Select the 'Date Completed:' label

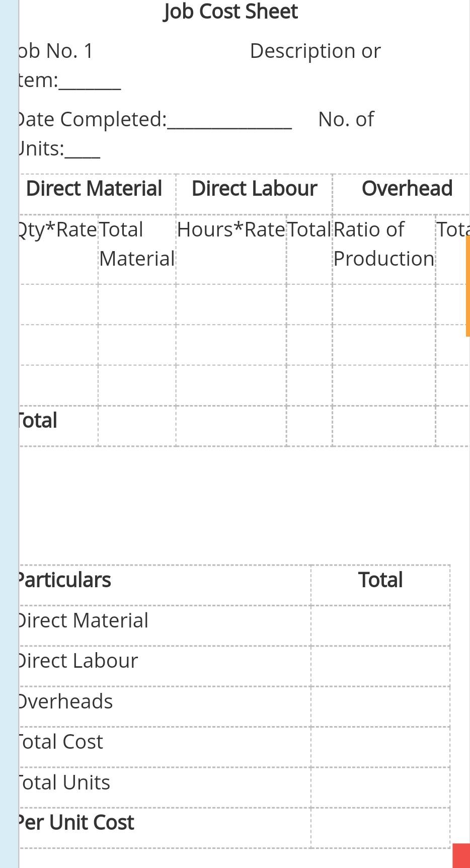pyautogui.click(x=92, y=119)
